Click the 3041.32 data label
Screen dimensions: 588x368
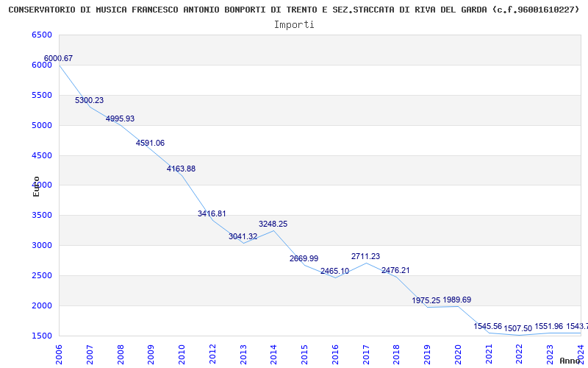click(243, 237)
